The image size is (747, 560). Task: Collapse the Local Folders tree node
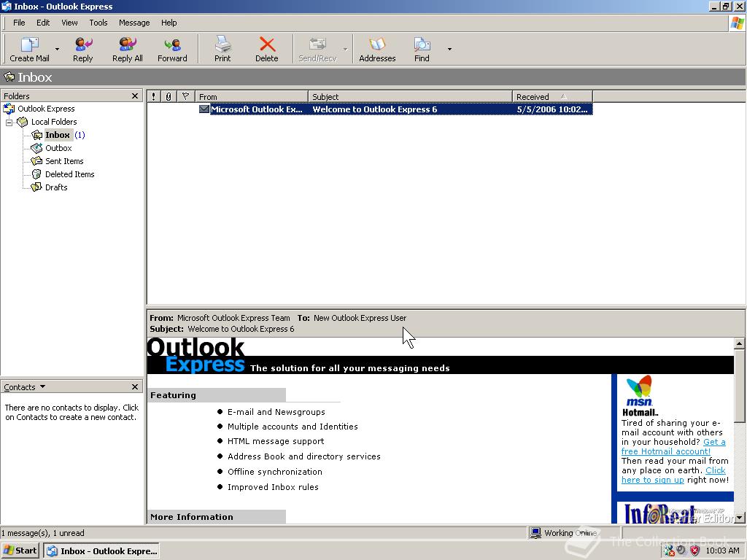(x=9, y=122)
